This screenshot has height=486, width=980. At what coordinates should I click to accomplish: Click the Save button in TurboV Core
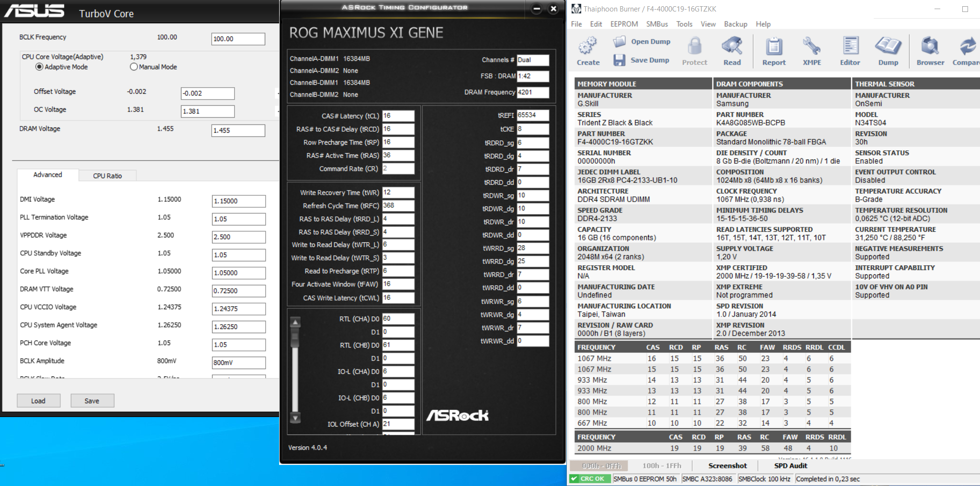[x=92, y=401]
